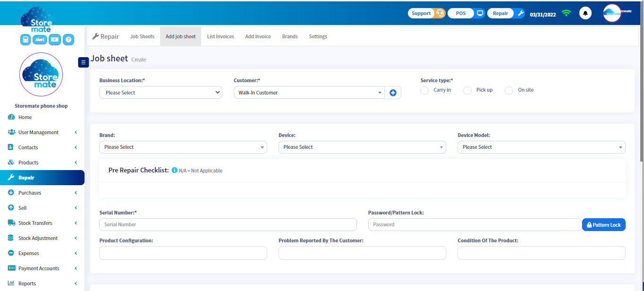
Task: Open the calculator icon under logo
Action: click(x=25, y=40)
